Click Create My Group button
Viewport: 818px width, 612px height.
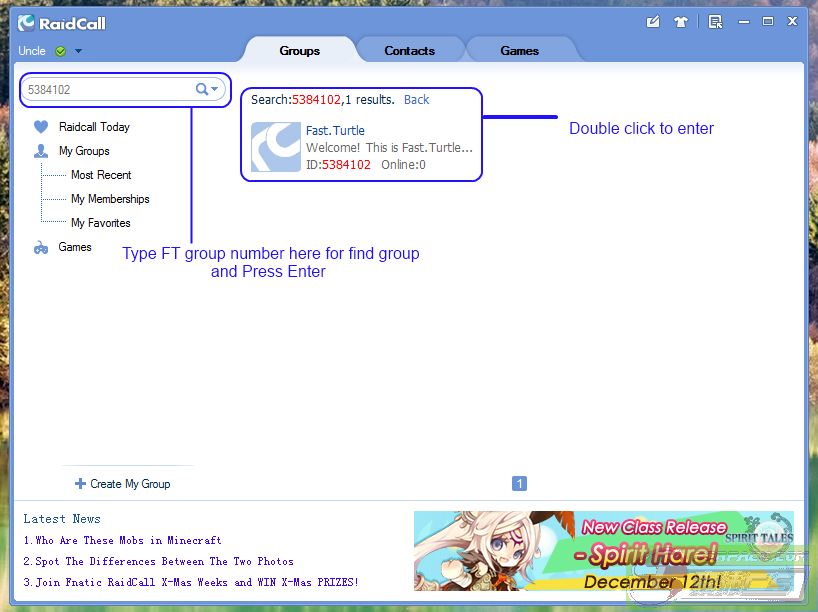pyautogui.click(x=123, y=484)
